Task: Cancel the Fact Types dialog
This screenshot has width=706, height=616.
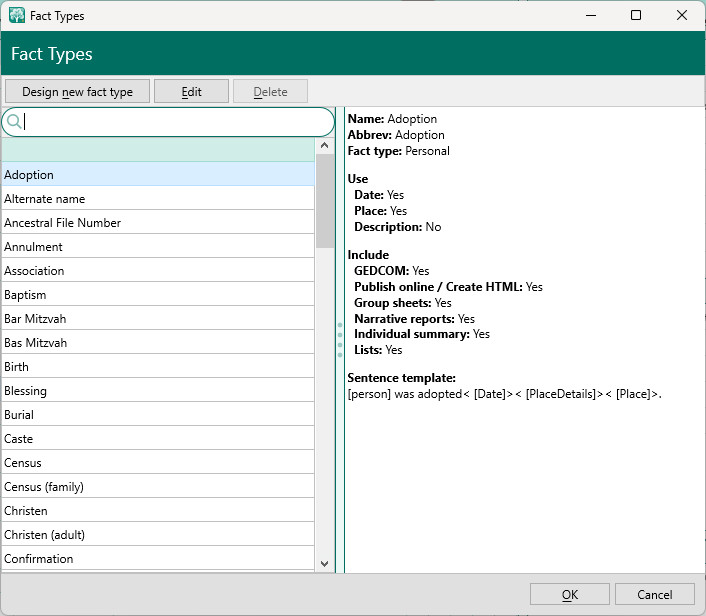Action: 655,595
